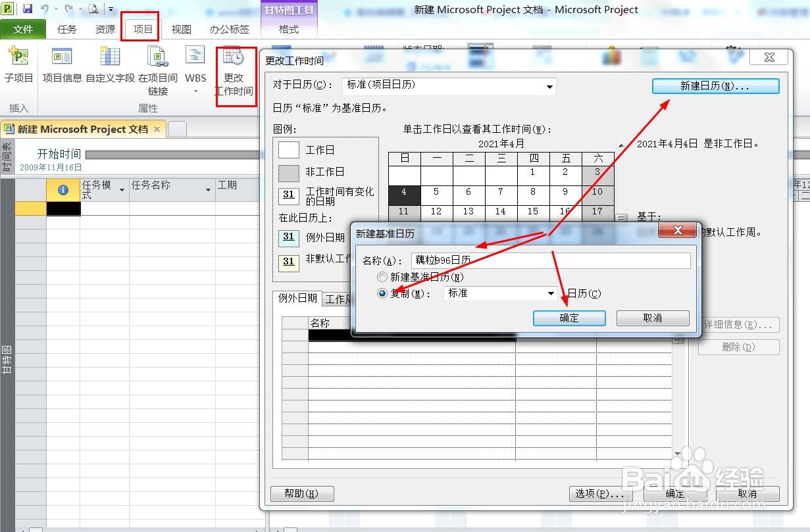This screenshot has width=810, height=532.
Task: Switch to the 格式 ribbon tab
Action: (289, 29)
